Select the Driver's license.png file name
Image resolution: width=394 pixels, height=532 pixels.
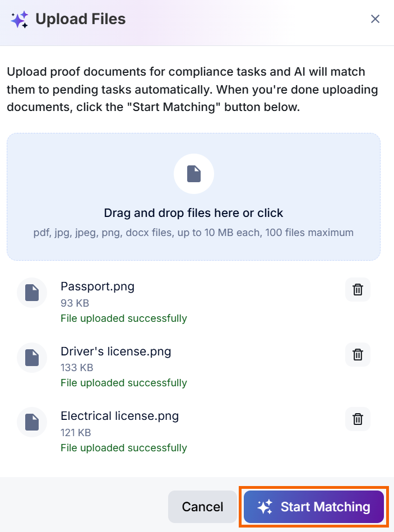pos(116,351)
